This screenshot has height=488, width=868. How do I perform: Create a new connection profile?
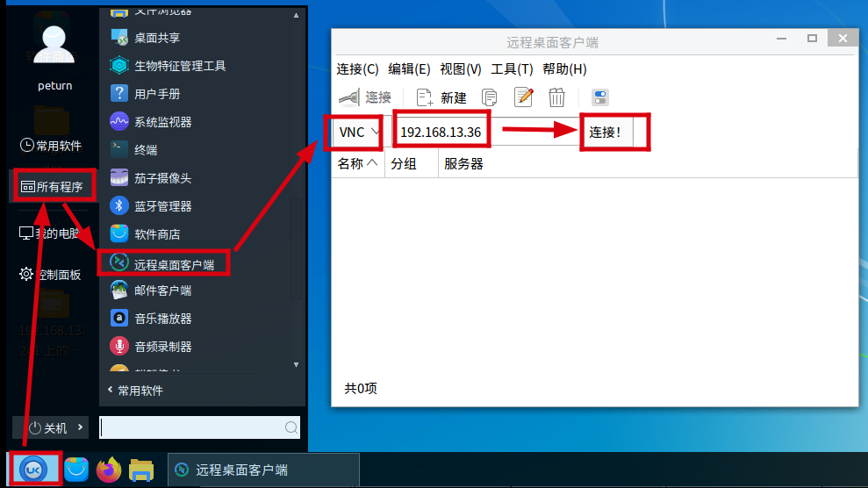click(441, 98)
